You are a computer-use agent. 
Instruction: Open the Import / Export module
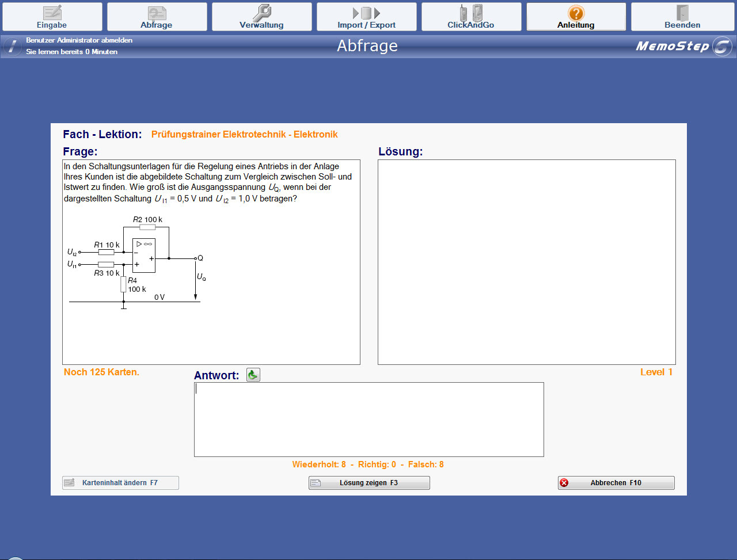click(366, 17)
